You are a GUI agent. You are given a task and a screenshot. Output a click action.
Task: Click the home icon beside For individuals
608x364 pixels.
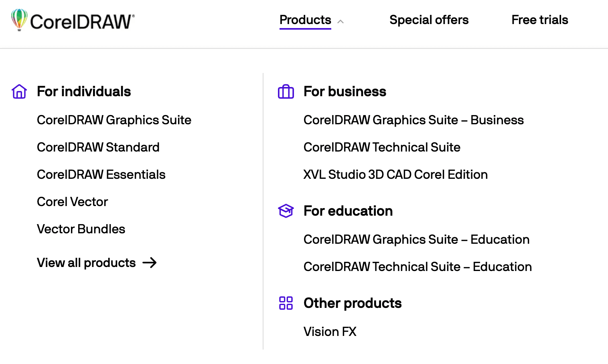18,91
